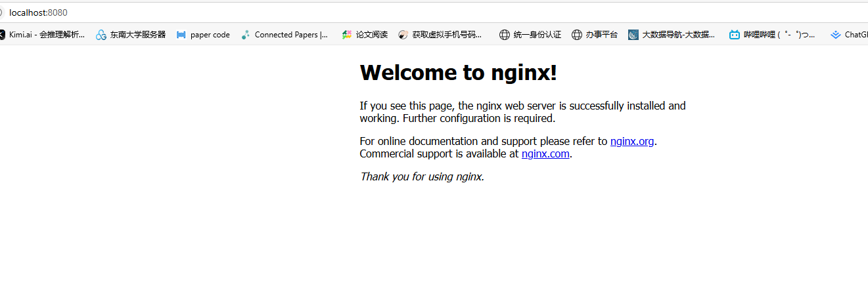Open the 获取虚拟手机号码 bookmark
The image size is (868, 286).
click(x=440, y=35)
